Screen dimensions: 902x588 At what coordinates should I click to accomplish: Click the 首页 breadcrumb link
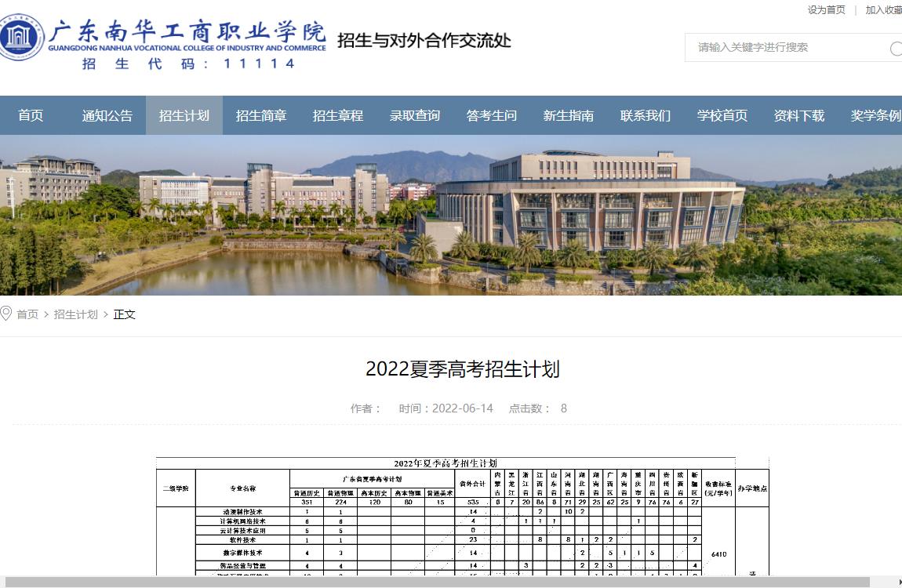pyautogui.click(x=27, y=314)
